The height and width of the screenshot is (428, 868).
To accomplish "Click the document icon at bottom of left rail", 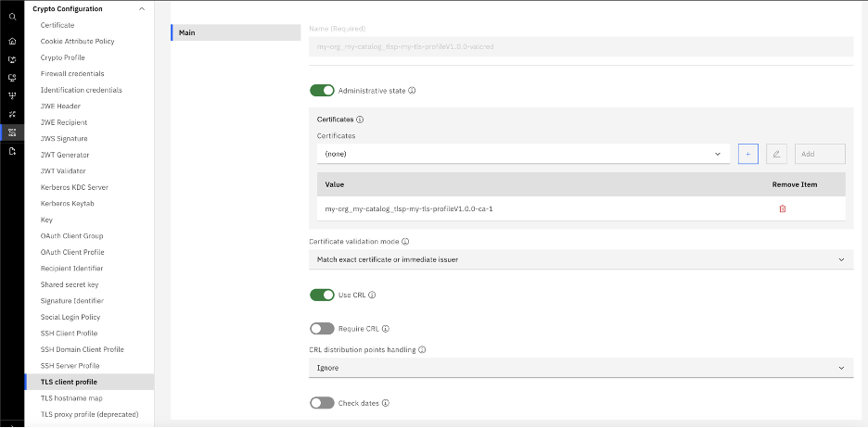I will (12, 151).
